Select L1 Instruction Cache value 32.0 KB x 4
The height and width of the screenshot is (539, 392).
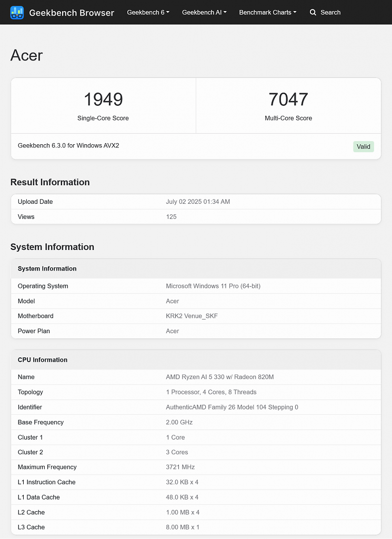coord(182,482)
